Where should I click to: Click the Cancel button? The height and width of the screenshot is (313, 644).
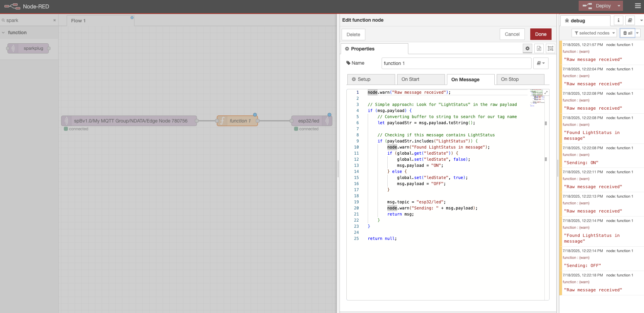click(x=512, y=34)
